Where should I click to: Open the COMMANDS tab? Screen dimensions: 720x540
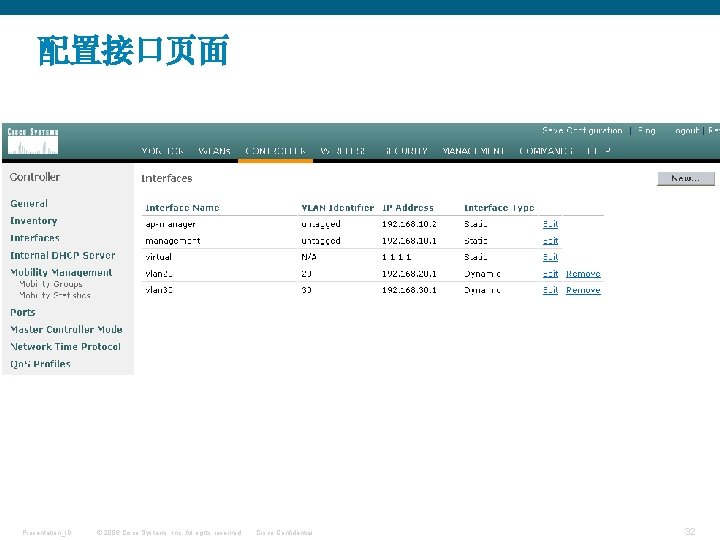(546, 151)
